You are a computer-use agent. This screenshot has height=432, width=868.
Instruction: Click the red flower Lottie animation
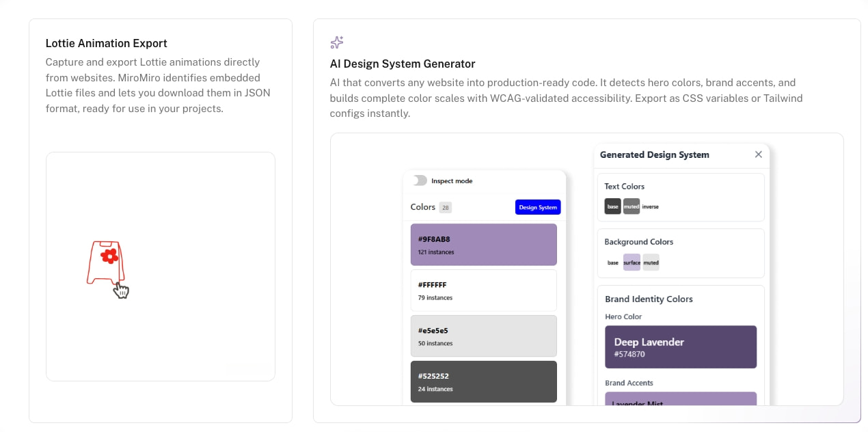pyautogui.click(x=109, y=256)
